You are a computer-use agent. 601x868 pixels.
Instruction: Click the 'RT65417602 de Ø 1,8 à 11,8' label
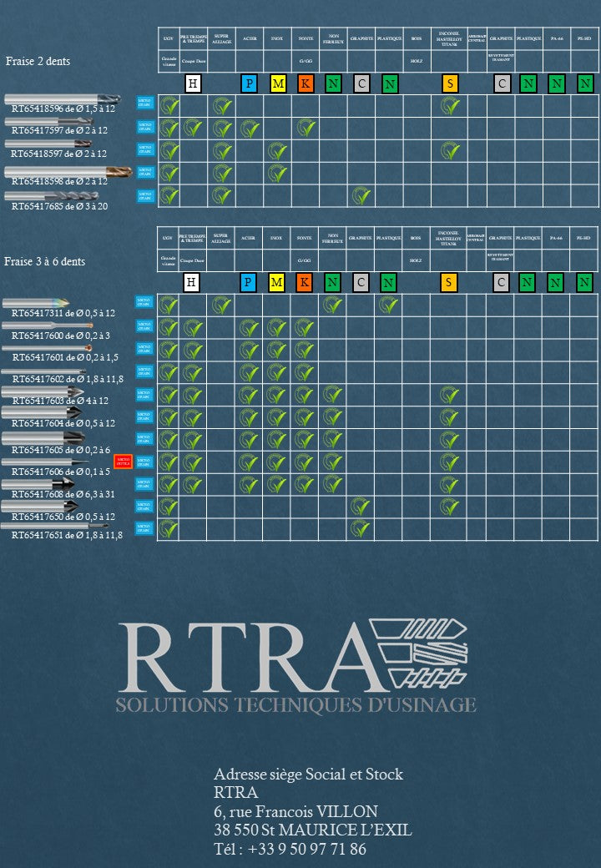(68, 379)
